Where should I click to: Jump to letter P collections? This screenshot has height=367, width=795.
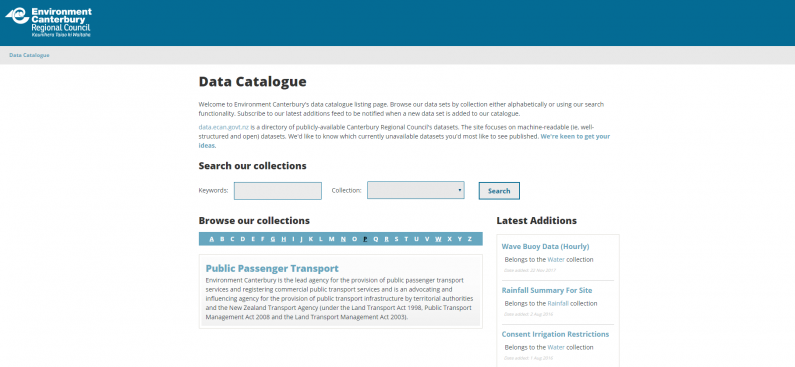tap(365, 239)
